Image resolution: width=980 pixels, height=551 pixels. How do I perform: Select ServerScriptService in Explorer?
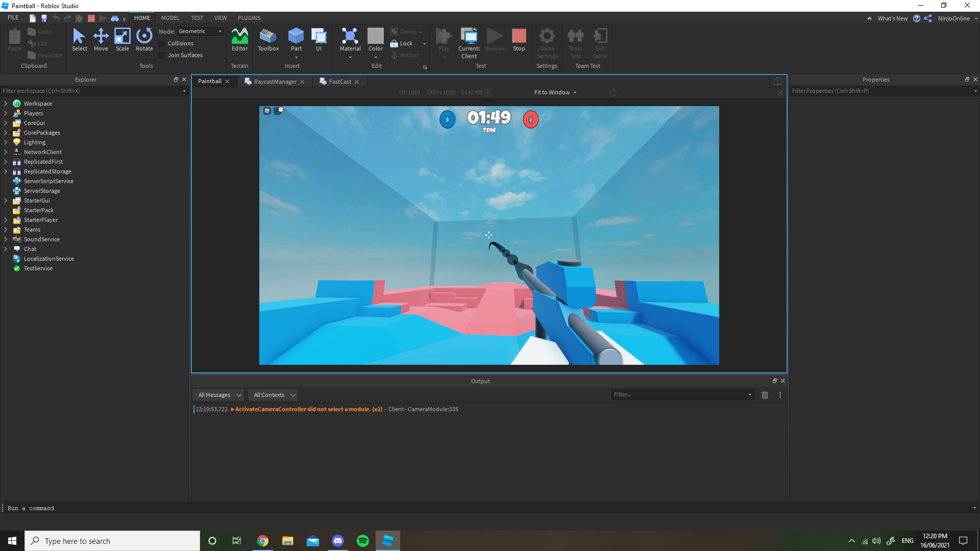(x=48, y=181)
